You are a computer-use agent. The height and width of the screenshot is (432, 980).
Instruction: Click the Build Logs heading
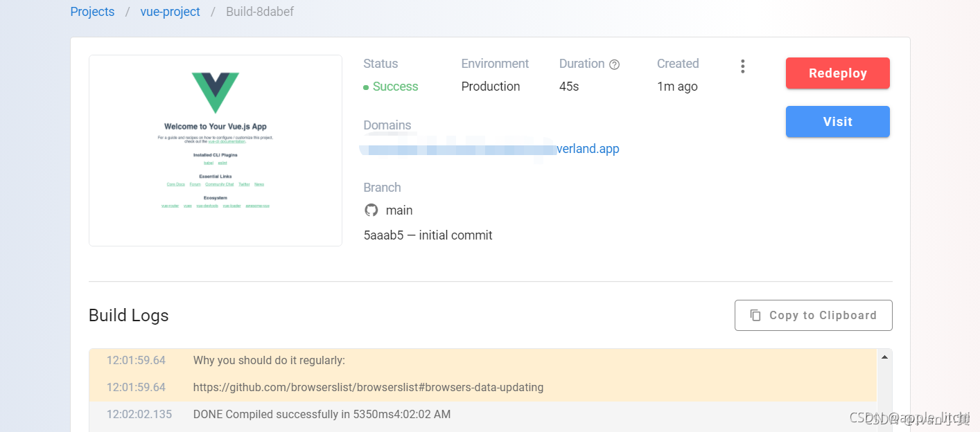tap(129, 316)
